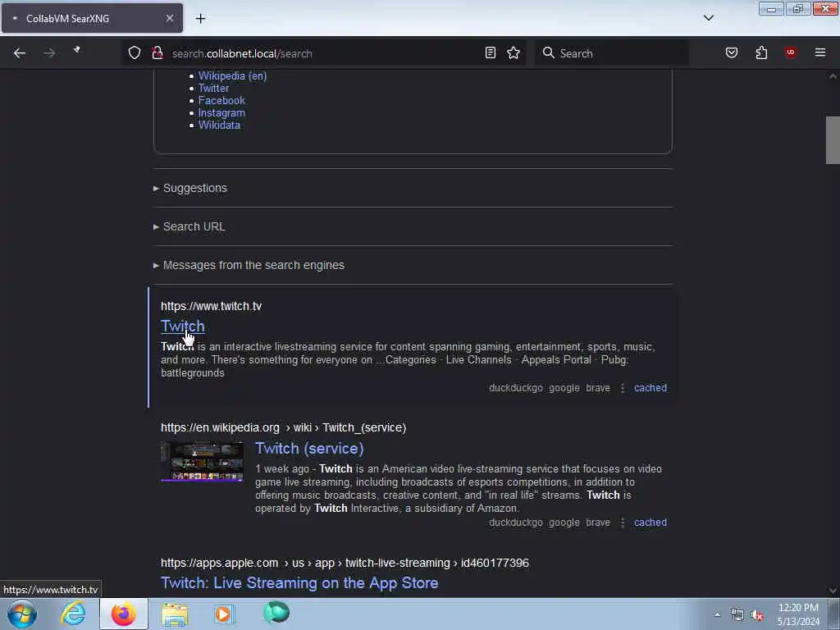Click the scrollbar up arrow
The width and height of the screenshot is (840, 630).
(x=833, y=76)
